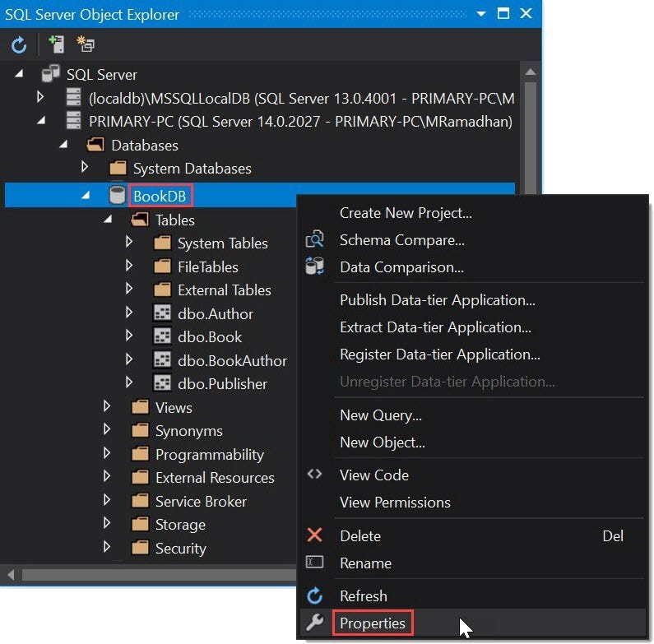Collapse the PRIMARY-PC server node

point(41,121)
